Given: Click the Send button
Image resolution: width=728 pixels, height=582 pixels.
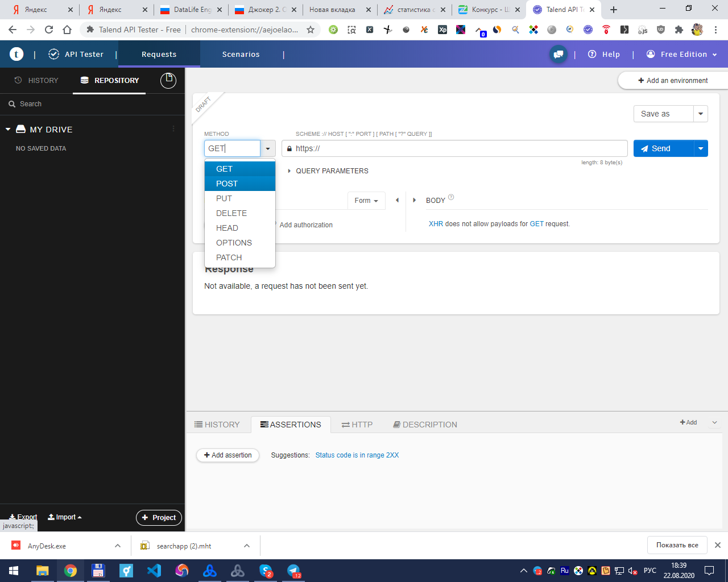Looking at the screenshot, I should [x=664, y=148].
